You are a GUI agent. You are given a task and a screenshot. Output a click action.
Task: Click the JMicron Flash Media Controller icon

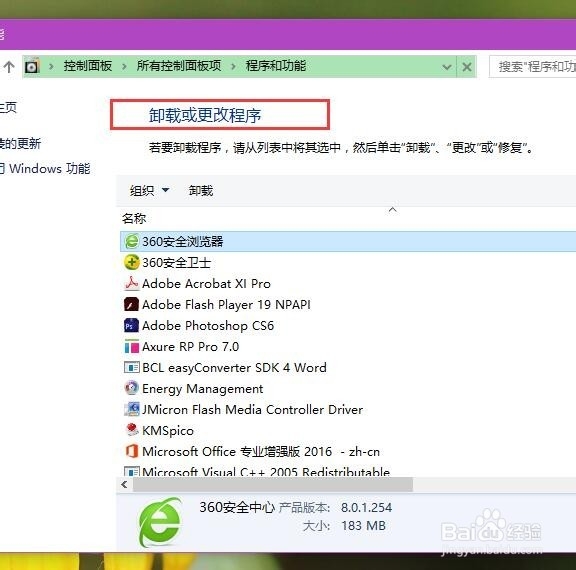[132, 409]
